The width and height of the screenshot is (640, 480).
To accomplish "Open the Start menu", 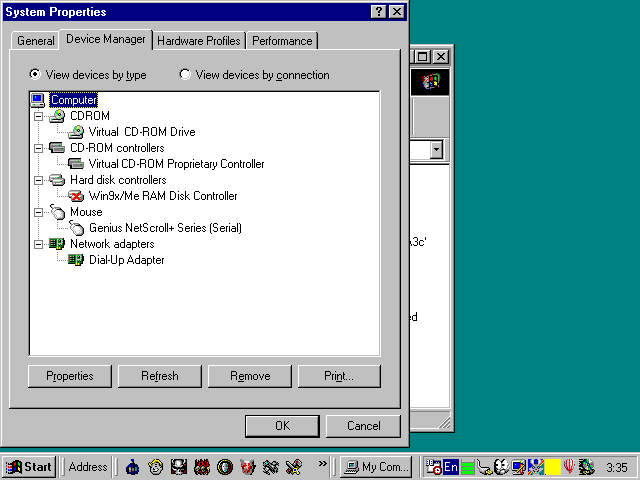I will [x=29, y=467].
